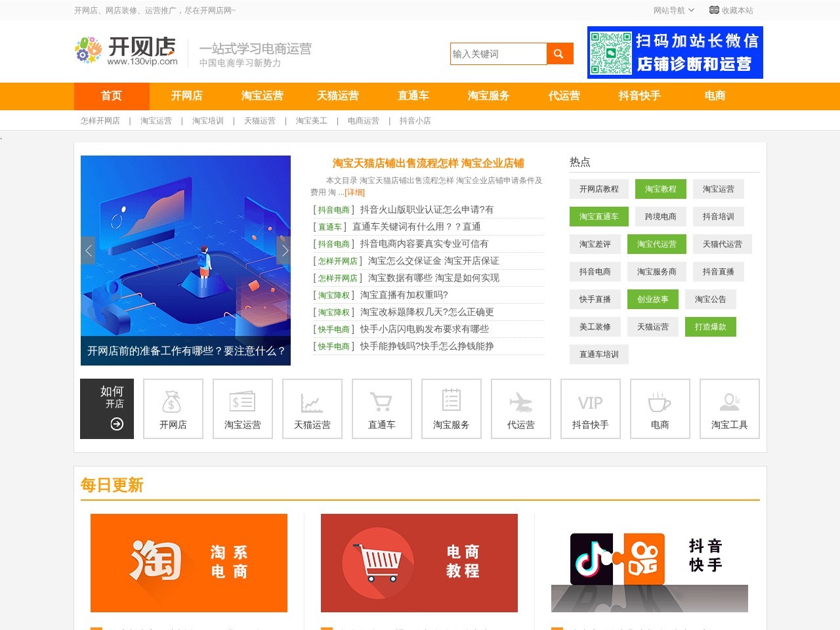840x630 pixels.
Task: Open the 电商教程 red cart banner
Action: [419, 563]
